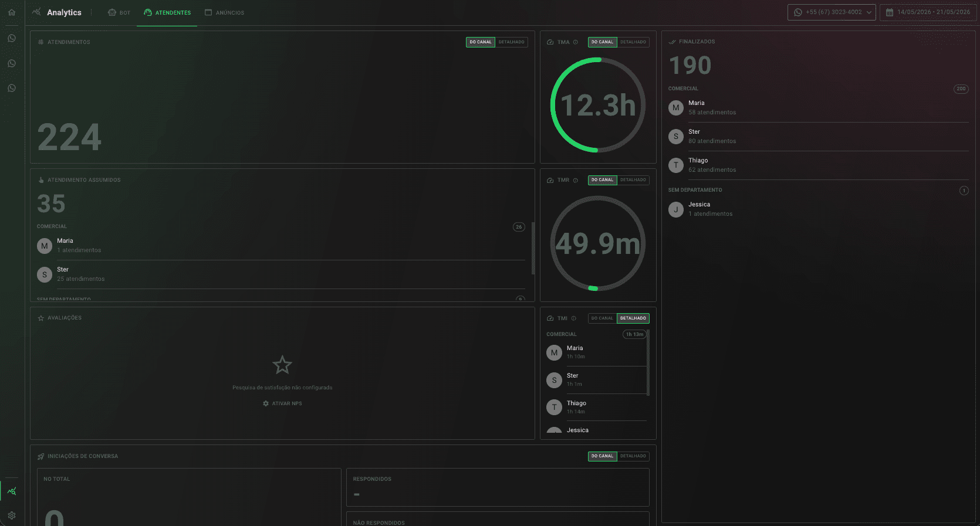
Task: Click the TMA gauge icon
Action: click(x=550, y=42)
